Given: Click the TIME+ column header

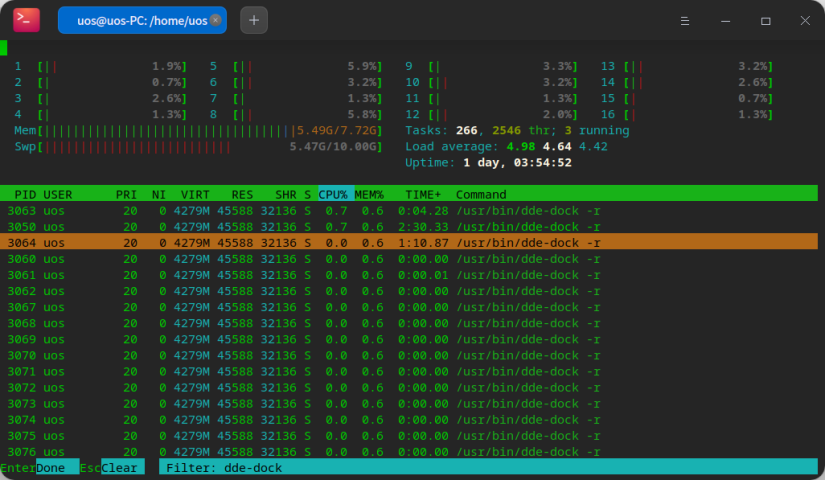Looking at the screenshot, I should tap(423, 193).
